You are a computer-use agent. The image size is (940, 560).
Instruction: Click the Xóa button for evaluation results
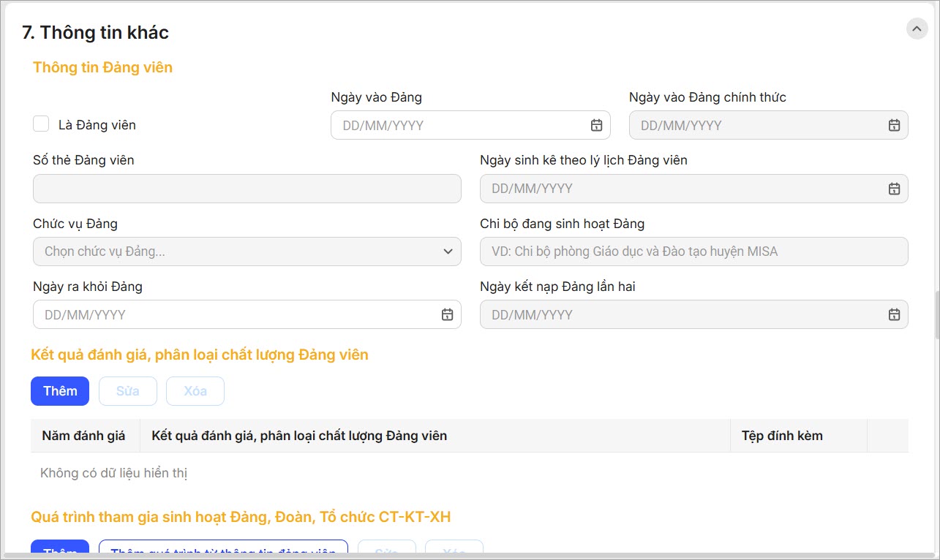pos(195,391)
